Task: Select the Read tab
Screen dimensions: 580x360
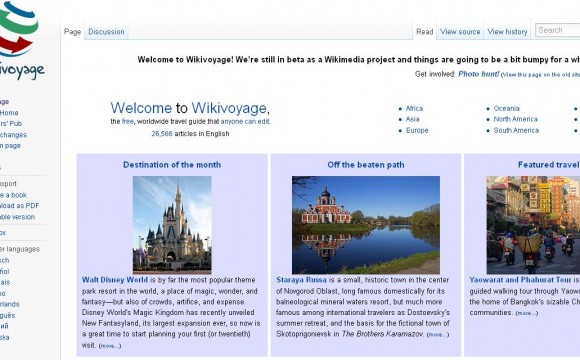Action: [x=424, y=32]
